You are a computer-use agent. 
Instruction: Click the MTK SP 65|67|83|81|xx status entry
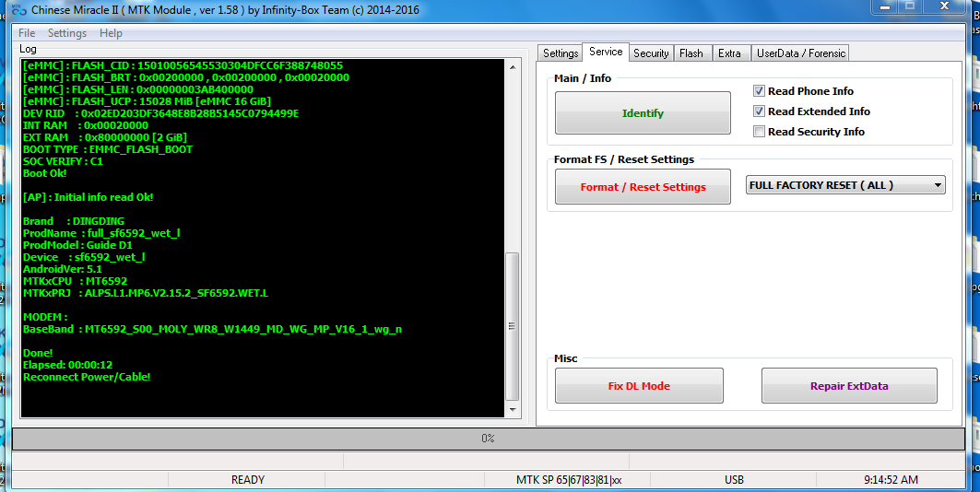point(568,479)
